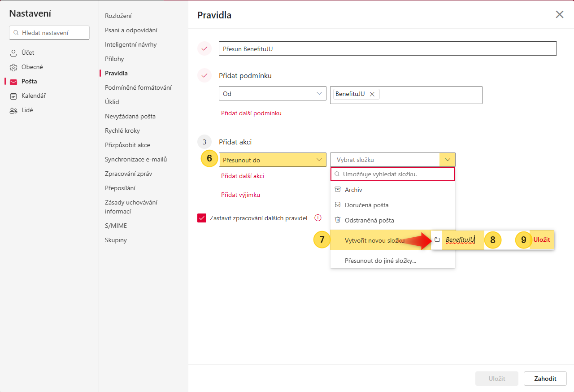Click the Doručená pošta inbox icon
The height and width of the screenshot is (392, 574).
[x=338, y=205]
